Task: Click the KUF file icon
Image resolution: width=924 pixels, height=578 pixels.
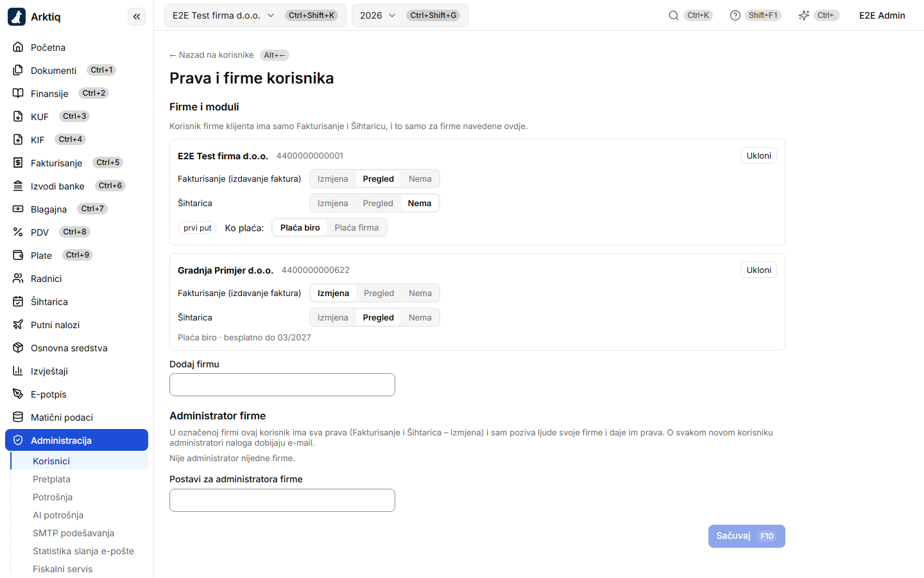Action: click(18, 116)
